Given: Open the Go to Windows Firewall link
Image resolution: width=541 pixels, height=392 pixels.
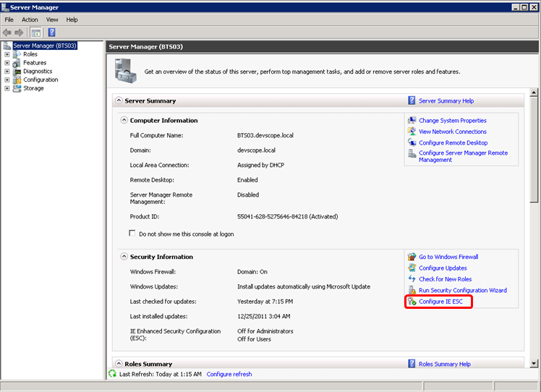Looking at the screenshot, I should [x=448, y=257].
